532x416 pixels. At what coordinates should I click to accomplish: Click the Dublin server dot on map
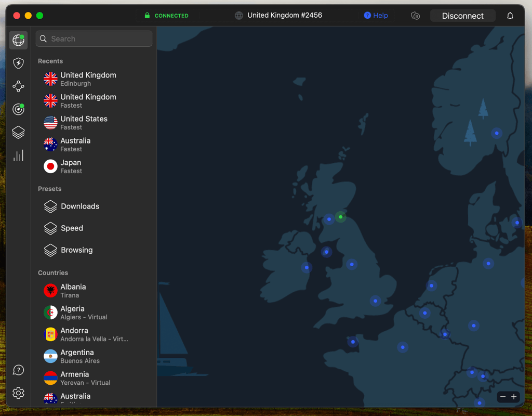pos(307,268)
